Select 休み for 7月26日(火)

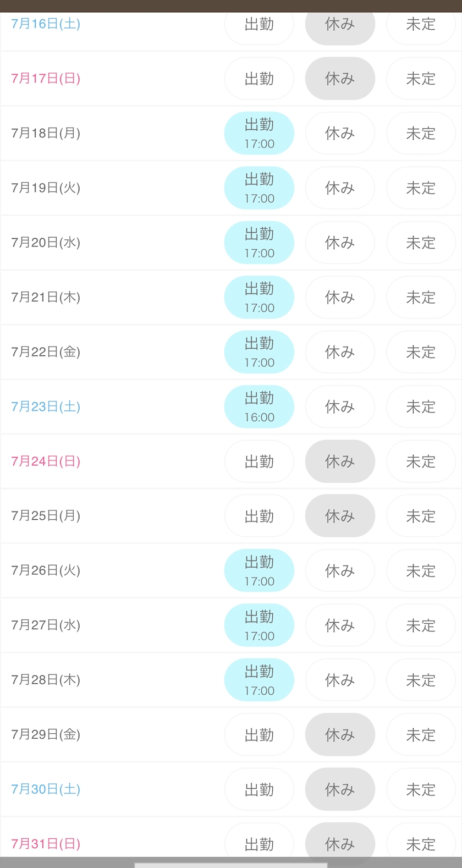pos(340,571)
